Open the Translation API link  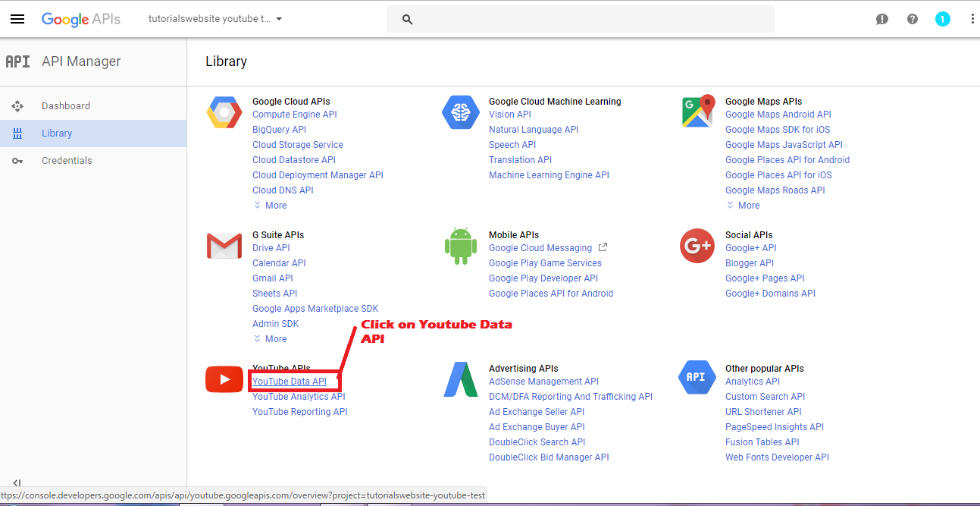[521, 160]
